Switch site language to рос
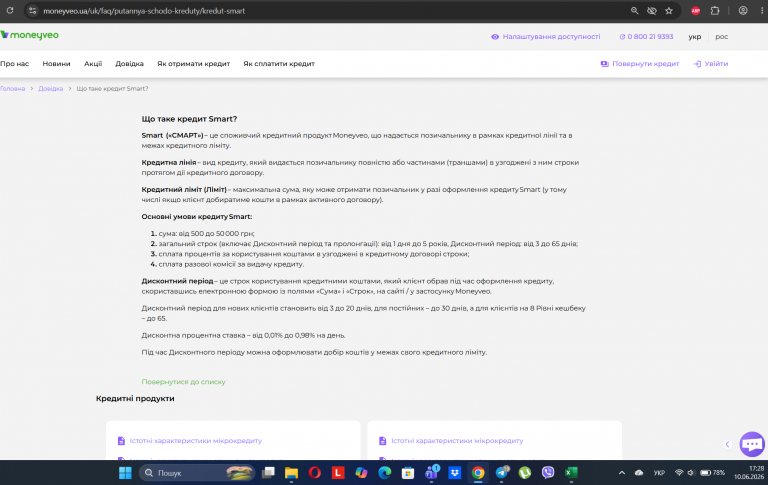The width and height of the screenshot is (768, 485). [x=721, y=37]
